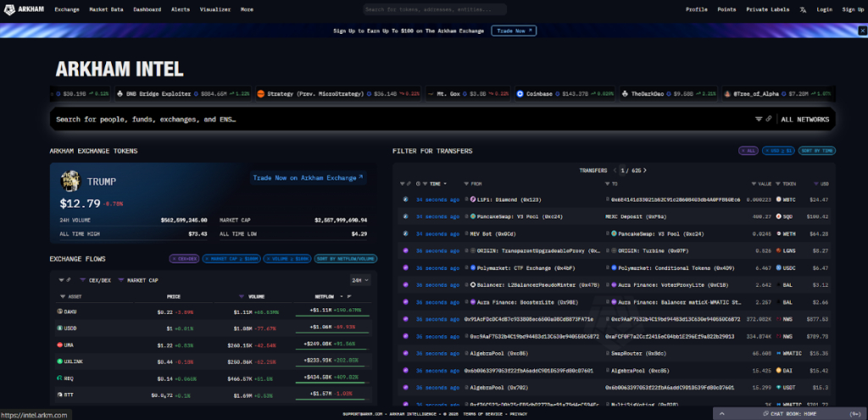Remove the USD ≥ $1 filter chip
This screenshot has width=868, height=420.
click(778, 151)
